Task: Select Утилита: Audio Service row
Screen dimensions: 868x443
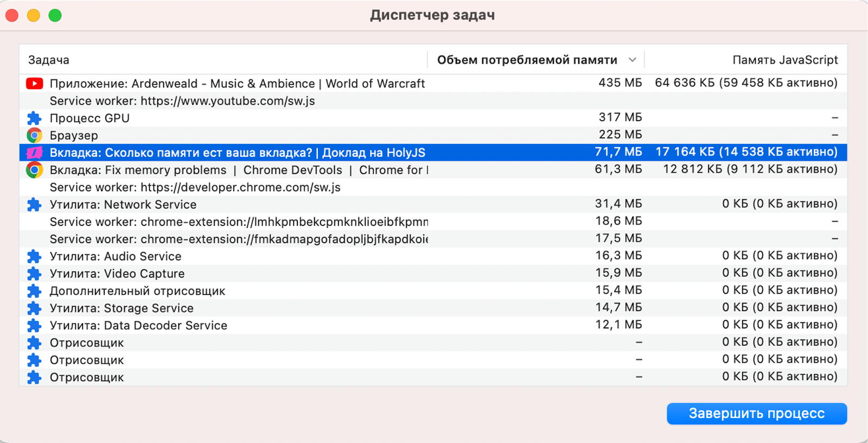Action: 433,256
